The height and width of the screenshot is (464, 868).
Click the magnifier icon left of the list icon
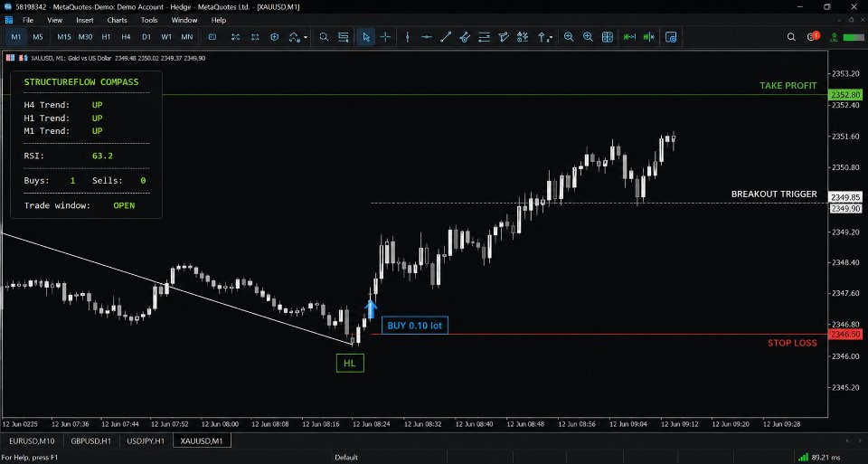[324, 37]
